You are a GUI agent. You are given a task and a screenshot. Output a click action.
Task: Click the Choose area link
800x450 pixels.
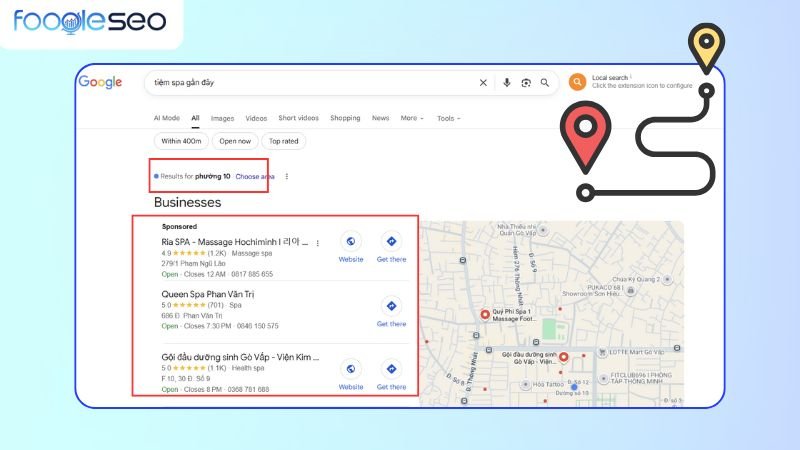pyautogui.click(x=255, y=176)
